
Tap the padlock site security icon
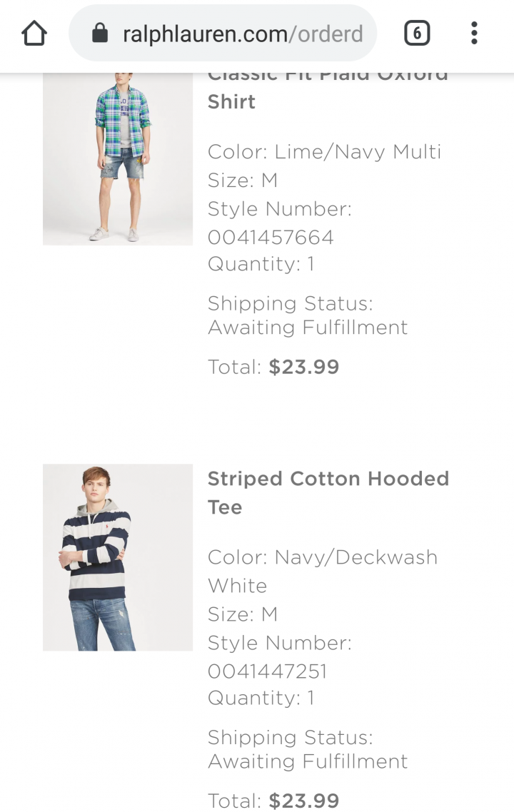click(100, 34)
